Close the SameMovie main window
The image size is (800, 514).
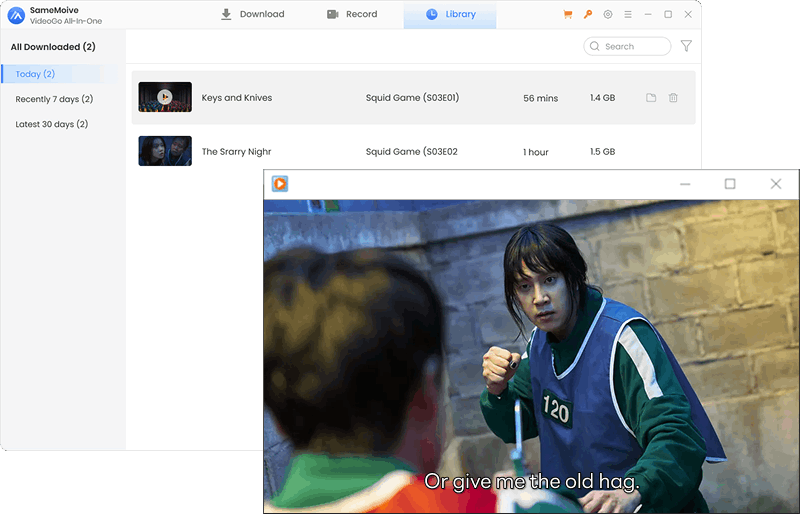pyautogui.click(x=688, y=14)
